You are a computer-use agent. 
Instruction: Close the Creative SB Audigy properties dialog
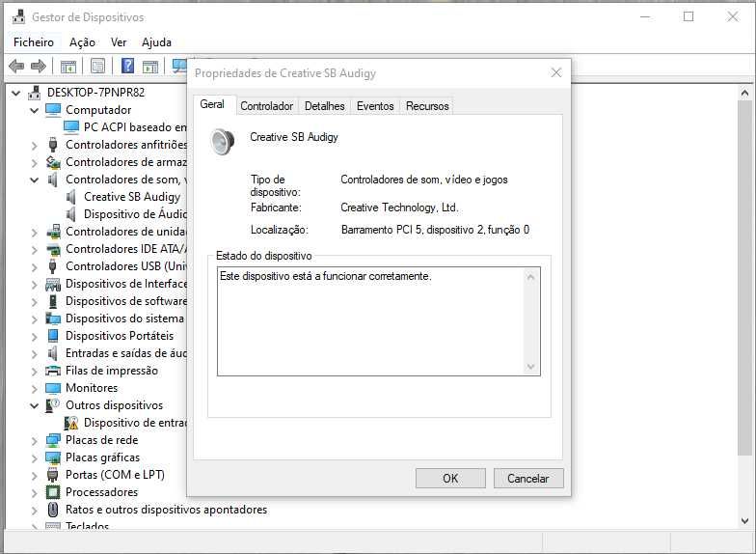(x=556, y=73)
